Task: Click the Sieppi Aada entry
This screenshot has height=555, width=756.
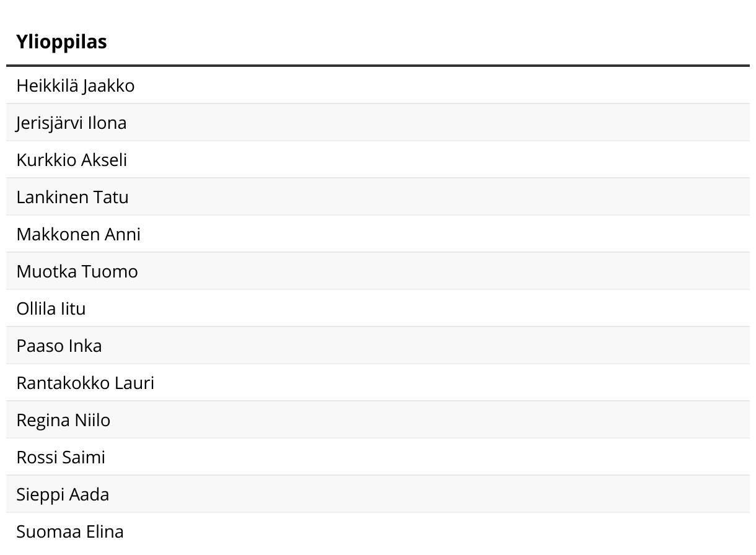Action: [63, 494]
